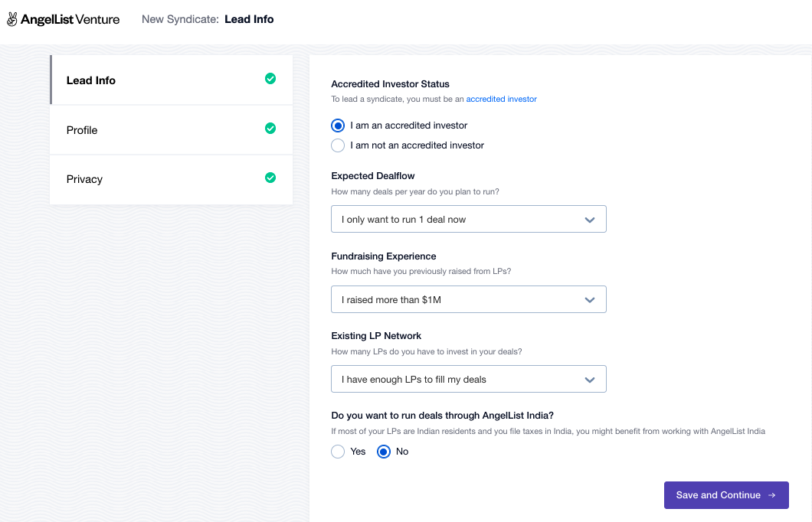
Task: Click the Save and Continue button
Action: [x=726, y=495]
